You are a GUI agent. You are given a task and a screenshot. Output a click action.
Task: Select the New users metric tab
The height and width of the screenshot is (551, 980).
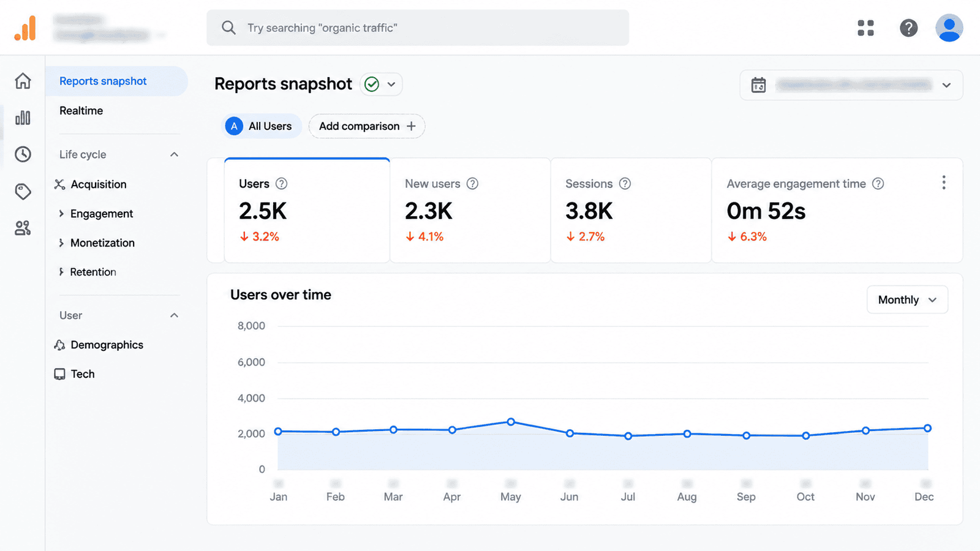pyautogui.click(x=470, y=211)
